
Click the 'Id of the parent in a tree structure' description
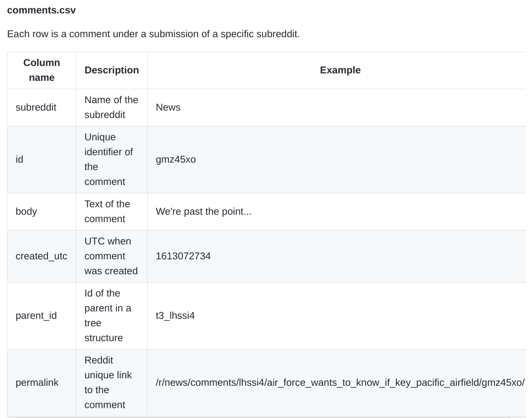pyautogui.click(x=107, y=316)
